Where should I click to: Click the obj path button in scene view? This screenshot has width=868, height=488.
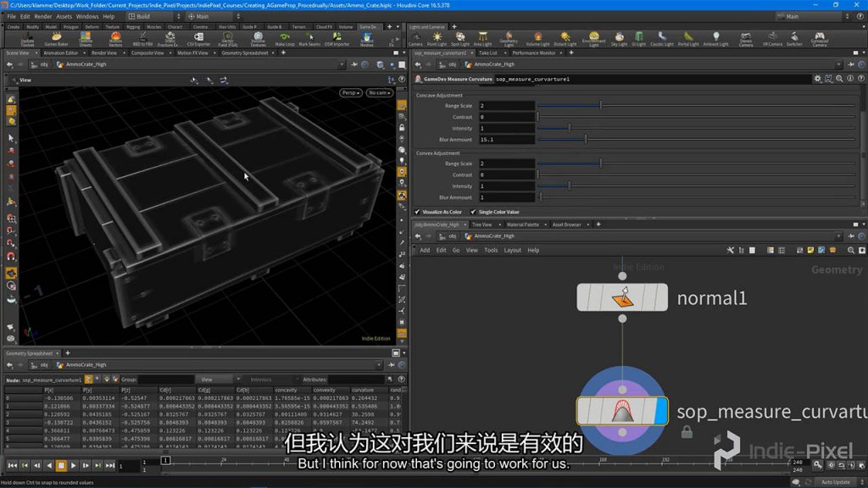[40, 64]
